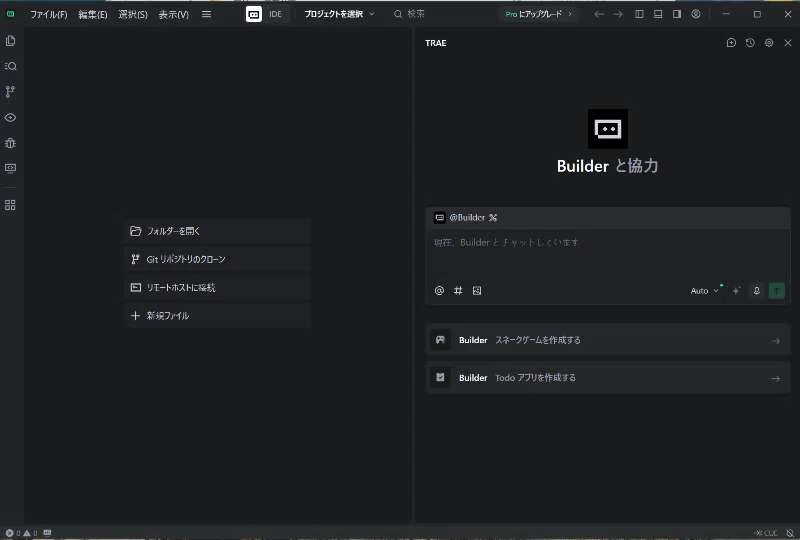This screenshot has height=540, width=800.
Task: Click the notifications bell in status bar
Action: point(790,533)
